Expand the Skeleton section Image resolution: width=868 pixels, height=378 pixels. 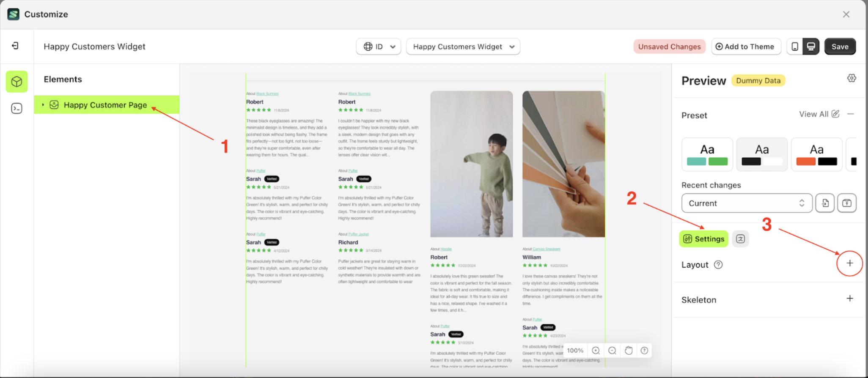[x=850, y=299]
